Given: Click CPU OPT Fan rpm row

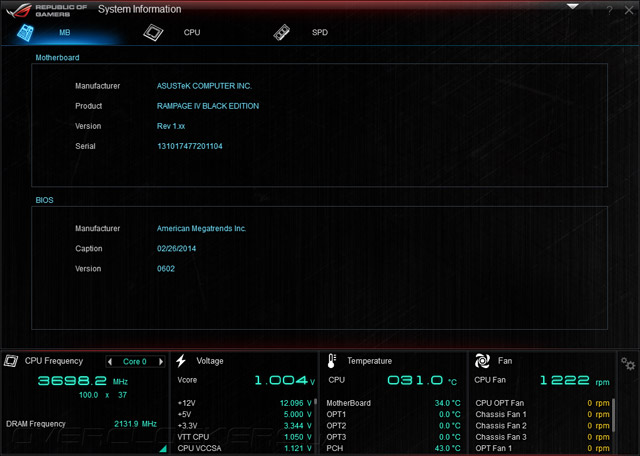Looking at the screenshot, I should 542,403.
